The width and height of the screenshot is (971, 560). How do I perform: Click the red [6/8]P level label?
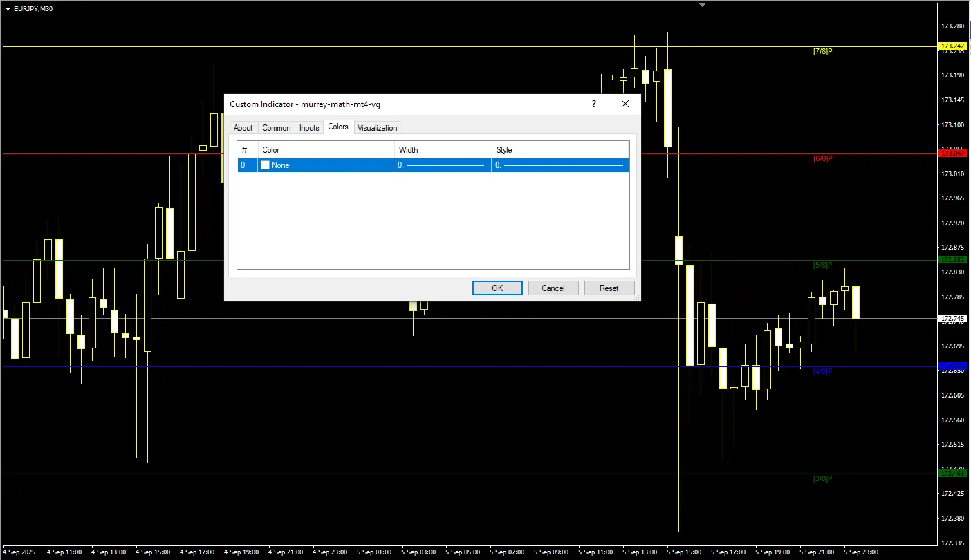click(822, 159)
